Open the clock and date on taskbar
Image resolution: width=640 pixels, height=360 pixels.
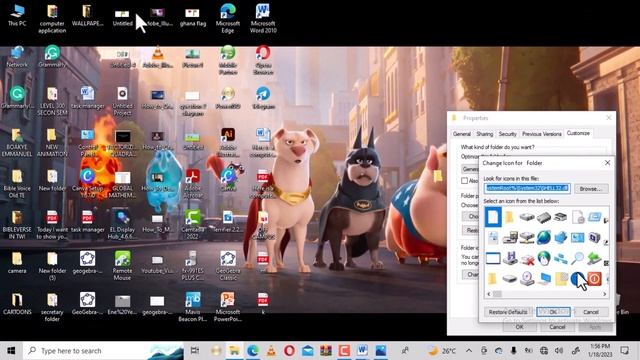600,351
